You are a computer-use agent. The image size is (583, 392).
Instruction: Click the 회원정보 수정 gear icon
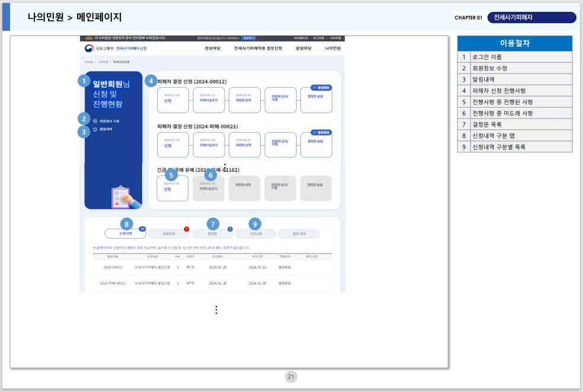pyautogui.click(x=94, y=120)
